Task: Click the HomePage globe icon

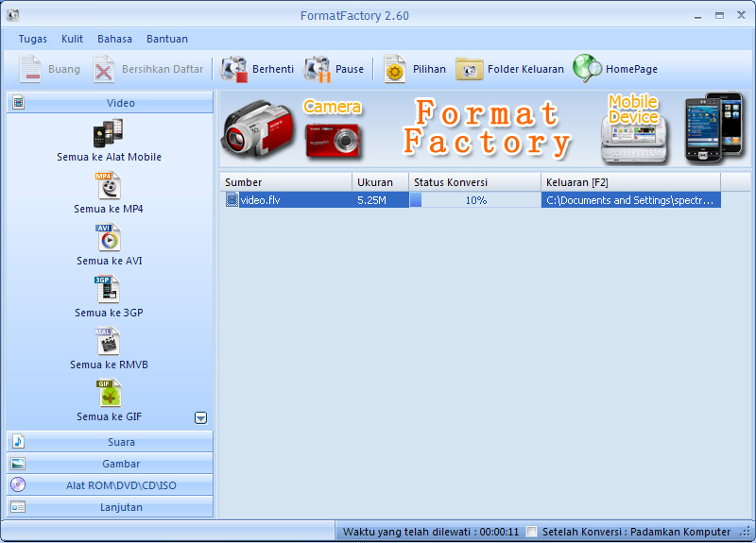Action: pyautogui.click(x=587, y=68)
